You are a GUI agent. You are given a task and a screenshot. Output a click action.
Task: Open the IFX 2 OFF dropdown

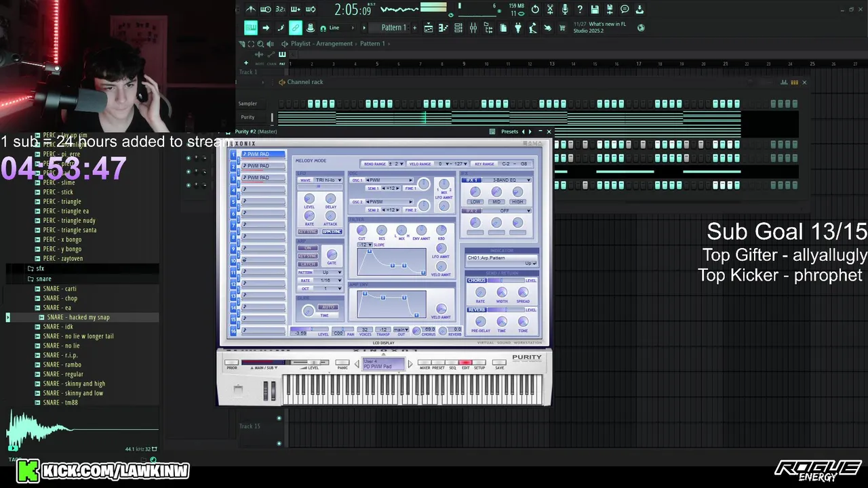point(507,211)
